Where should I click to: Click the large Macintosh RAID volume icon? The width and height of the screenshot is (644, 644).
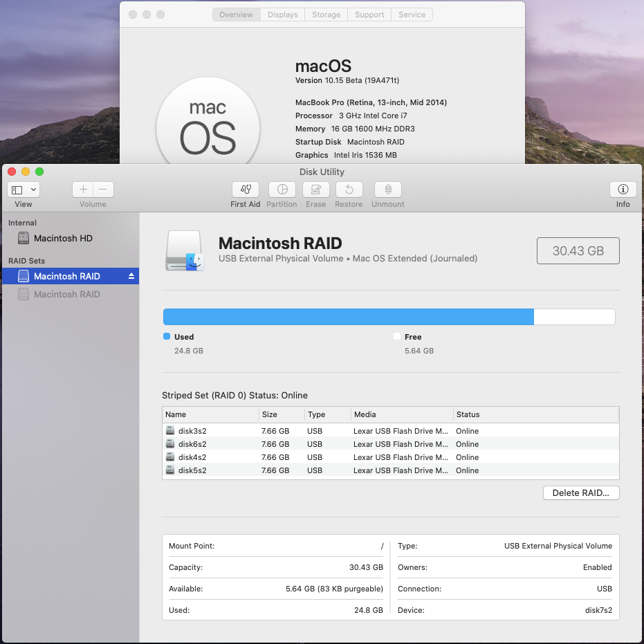(185, 250)
